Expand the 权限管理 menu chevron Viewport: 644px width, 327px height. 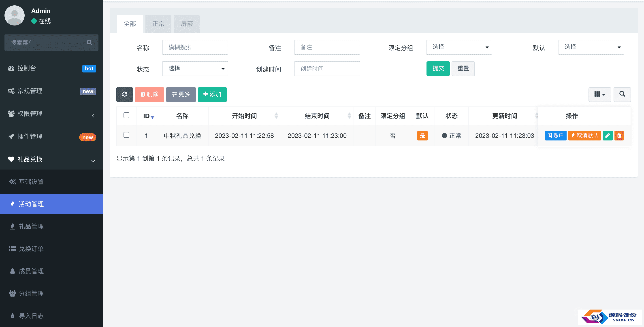coord(93,115)
